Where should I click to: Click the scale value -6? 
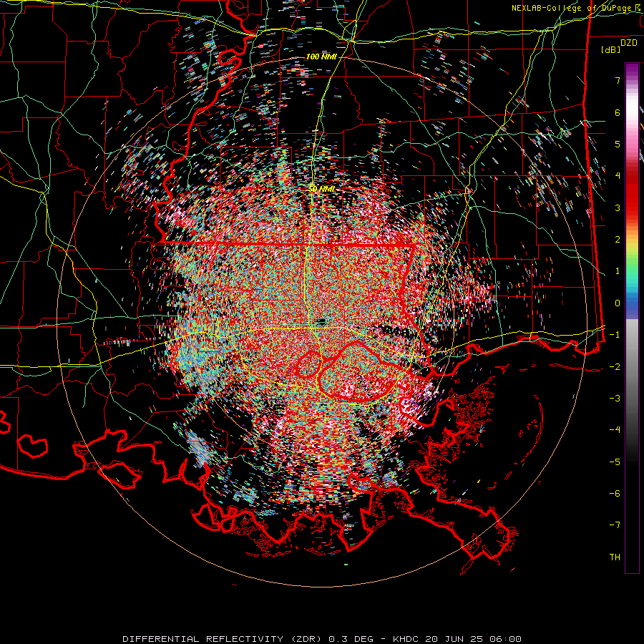(615, 494)
